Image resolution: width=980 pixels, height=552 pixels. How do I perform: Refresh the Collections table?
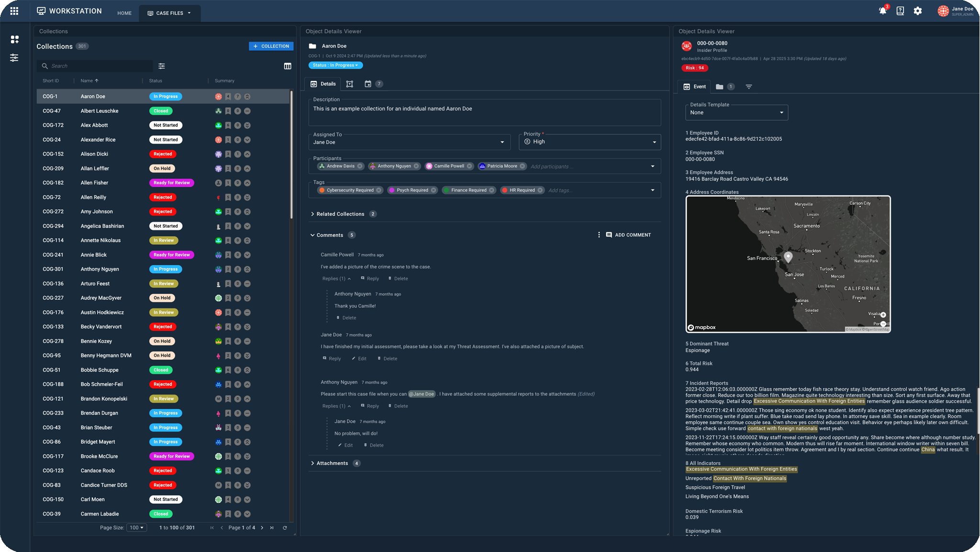pyautogui.click(x=285, y=528)
